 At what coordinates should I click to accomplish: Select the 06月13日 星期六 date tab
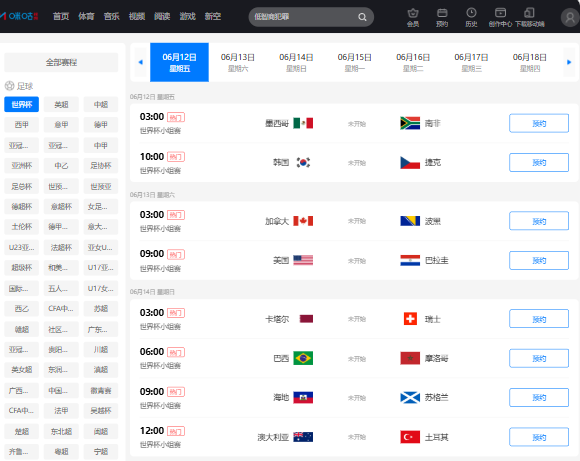tap(237, 62)
